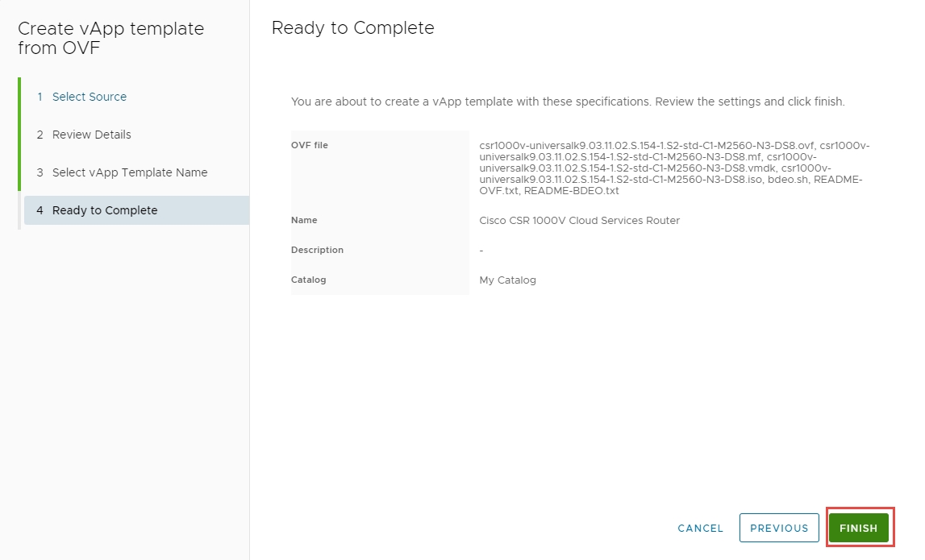This screenshot has width=925, height=560.
Task: Click the Name field label
Action: 304,220
